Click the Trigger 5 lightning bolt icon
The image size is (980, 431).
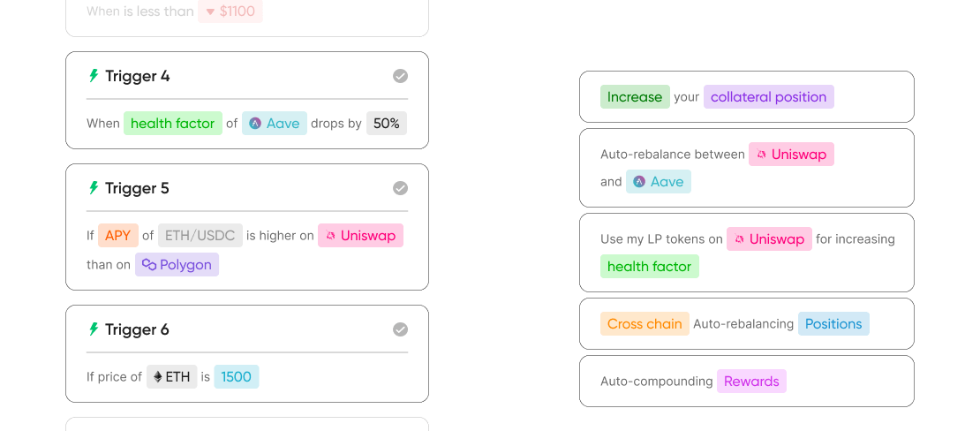point(93,188)
